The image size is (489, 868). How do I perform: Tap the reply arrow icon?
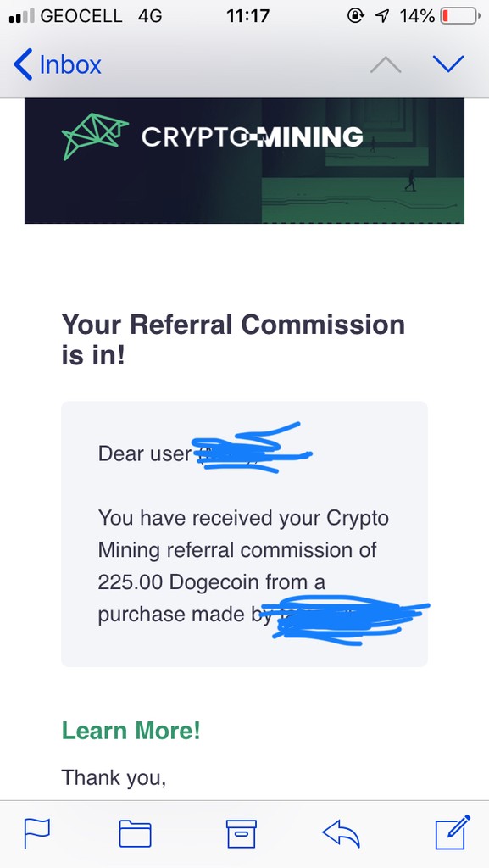(342, 834)
